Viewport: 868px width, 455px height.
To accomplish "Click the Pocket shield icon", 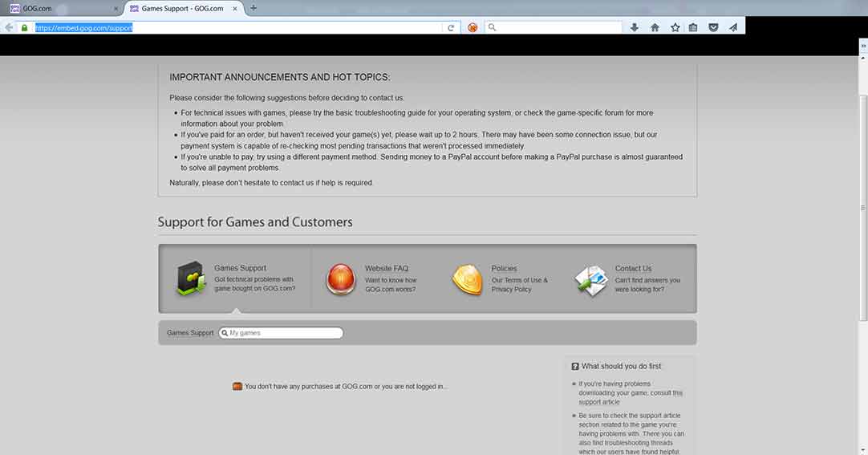I will (713, 27).
